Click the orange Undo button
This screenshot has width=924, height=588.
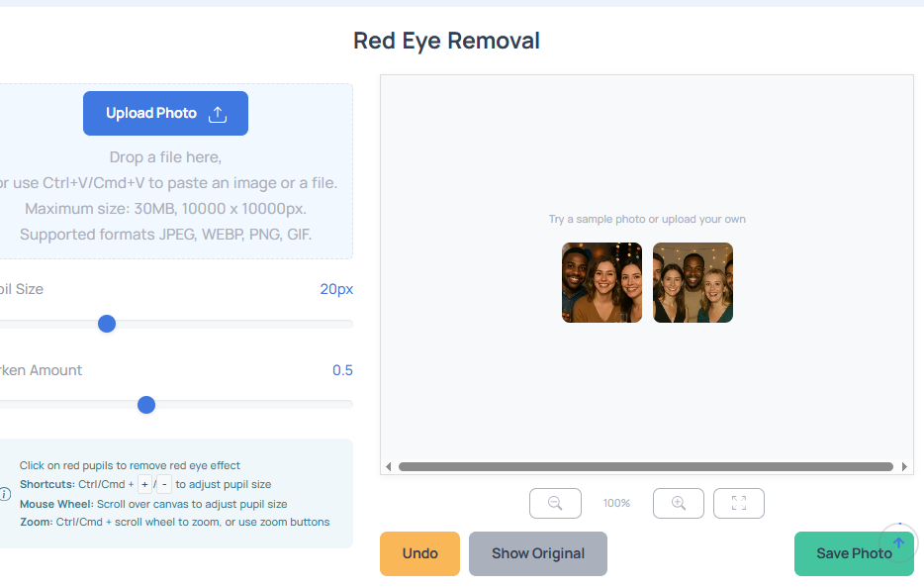point(419,553)
